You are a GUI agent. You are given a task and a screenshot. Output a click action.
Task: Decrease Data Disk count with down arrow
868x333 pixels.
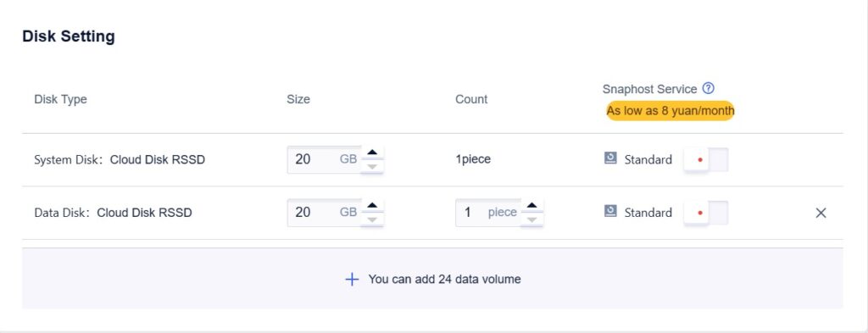point(532,219)
